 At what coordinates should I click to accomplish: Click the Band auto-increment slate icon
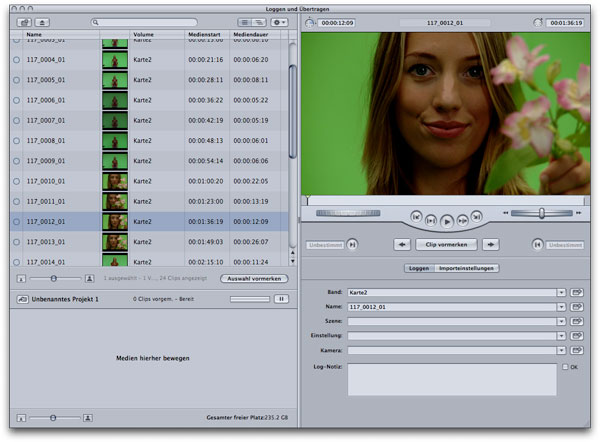577,292
